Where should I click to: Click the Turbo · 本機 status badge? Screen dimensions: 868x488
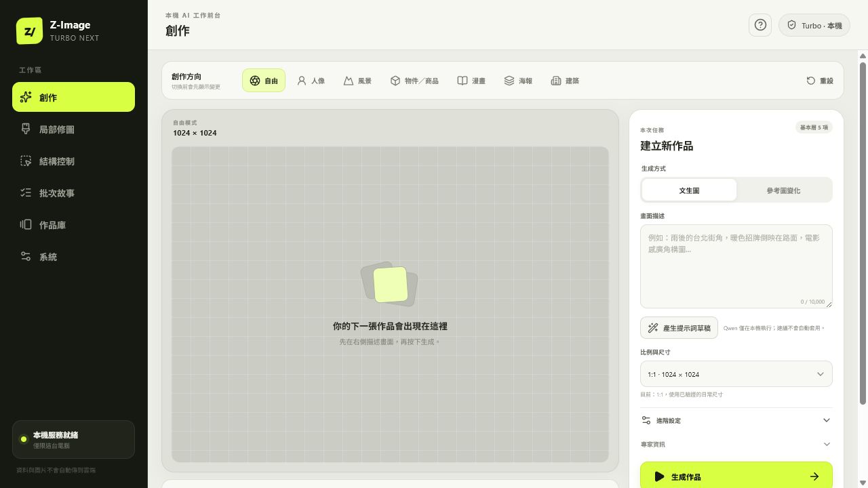[x=814, y=25]
